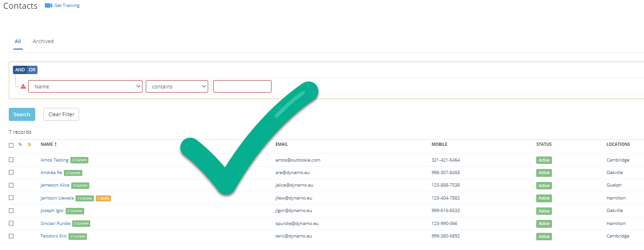Click the red warning icon beside Name filter

pyautogui.click(x=23, y=86)
